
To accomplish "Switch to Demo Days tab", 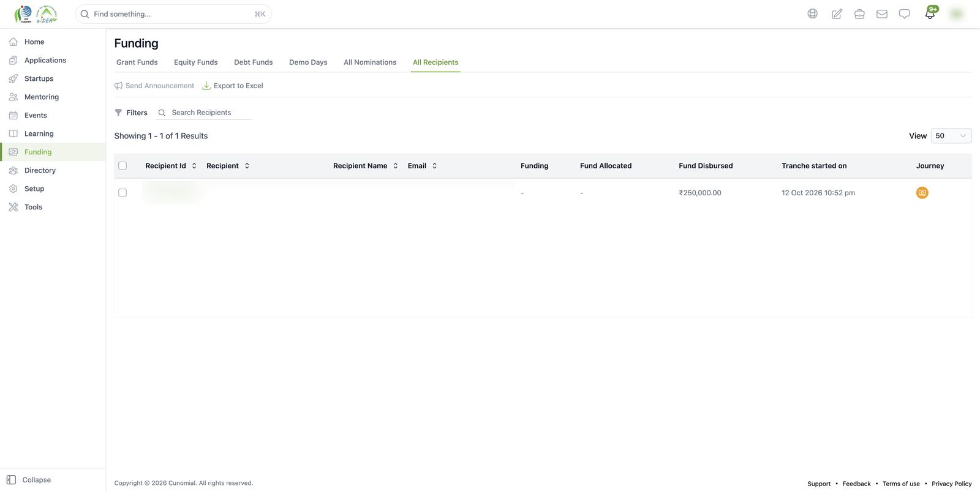I will 308,62.
